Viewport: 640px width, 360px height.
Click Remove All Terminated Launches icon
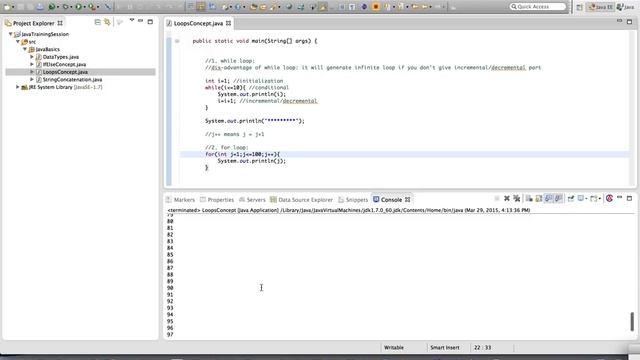[x=517, y=198]
